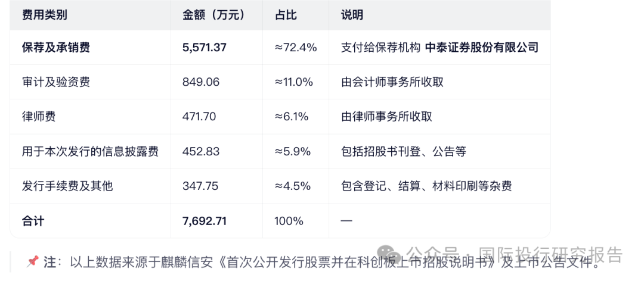Select the 审计及验资费 cell

point(56,82)
